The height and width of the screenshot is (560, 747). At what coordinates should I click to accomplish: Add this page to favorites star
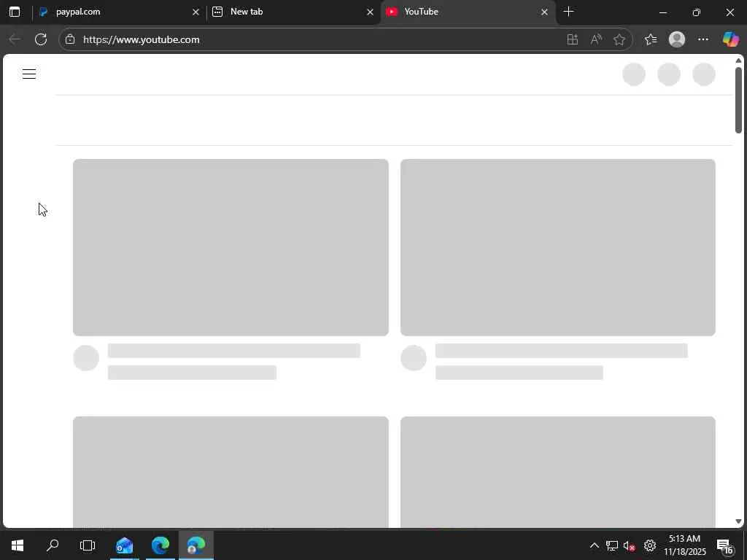[x=619, y=39]
